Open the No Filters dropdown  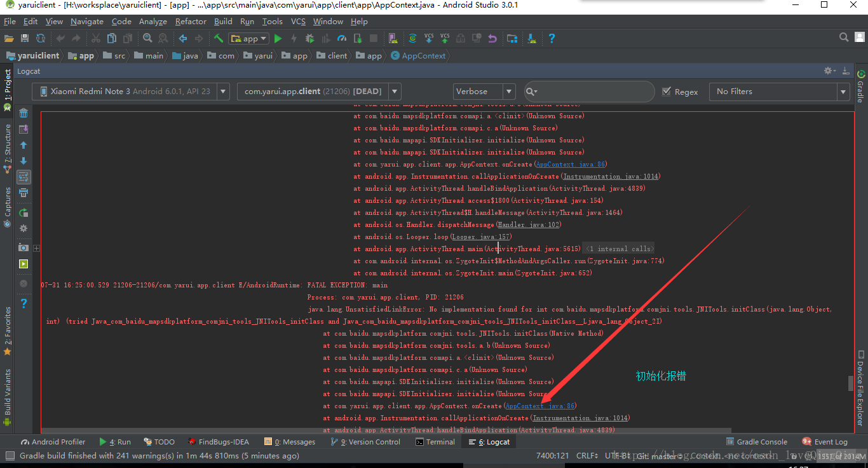click(x=780, y=92)
